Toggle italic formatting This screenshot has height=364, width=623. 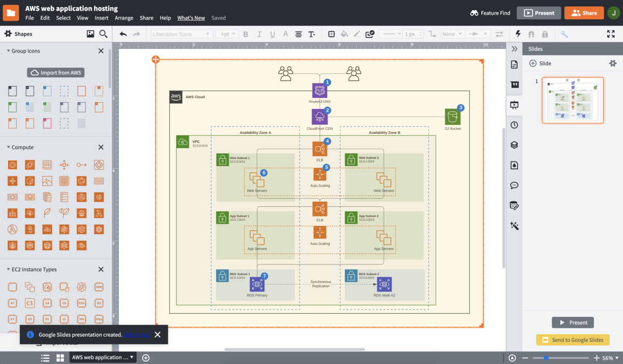pyautogui.click(x=259, y=34)
